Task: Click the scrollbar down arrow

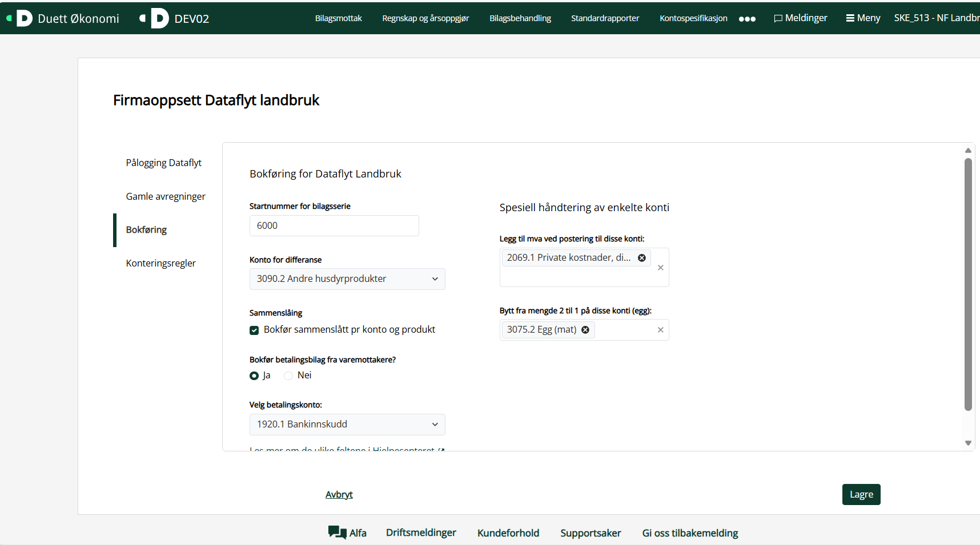Action: coord(968,443)
